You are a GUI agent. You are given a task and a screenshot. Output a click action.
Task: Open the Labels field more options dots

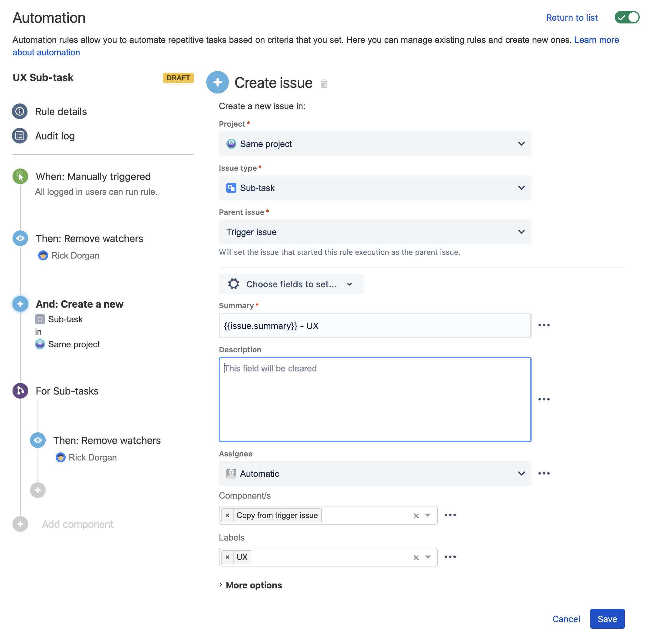coord(450,556)
